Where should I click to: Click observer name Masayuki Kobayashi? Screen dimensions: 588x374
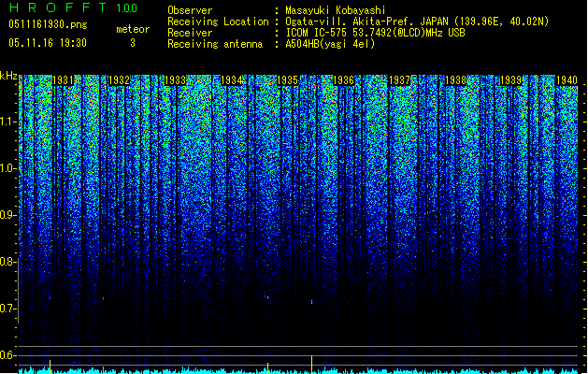point(336,10)
